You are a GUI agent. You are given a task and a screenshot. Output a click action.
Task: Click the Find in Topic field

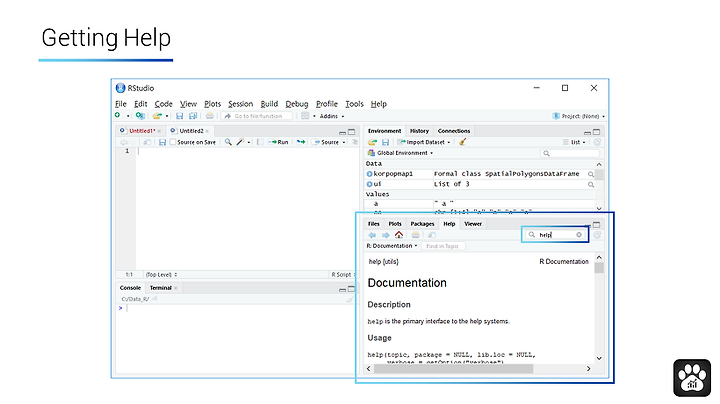(443, 246)
